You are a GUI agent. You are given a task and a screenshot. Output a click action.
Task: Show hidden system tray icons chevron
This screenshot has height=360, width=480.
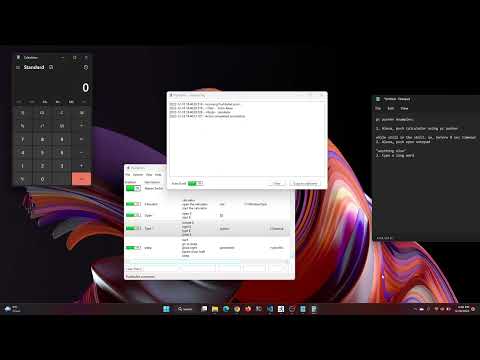(415, 309)
